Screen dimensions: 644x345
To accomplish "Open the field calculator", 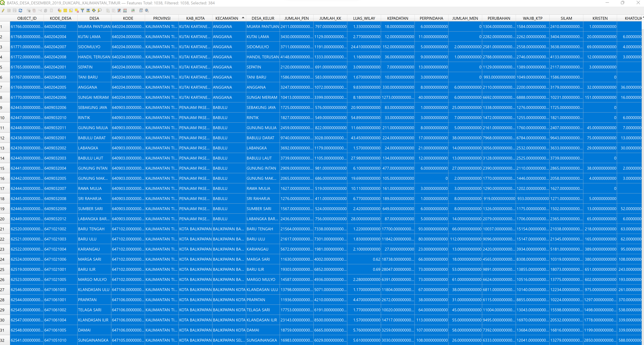I will (x=125, y=10).
